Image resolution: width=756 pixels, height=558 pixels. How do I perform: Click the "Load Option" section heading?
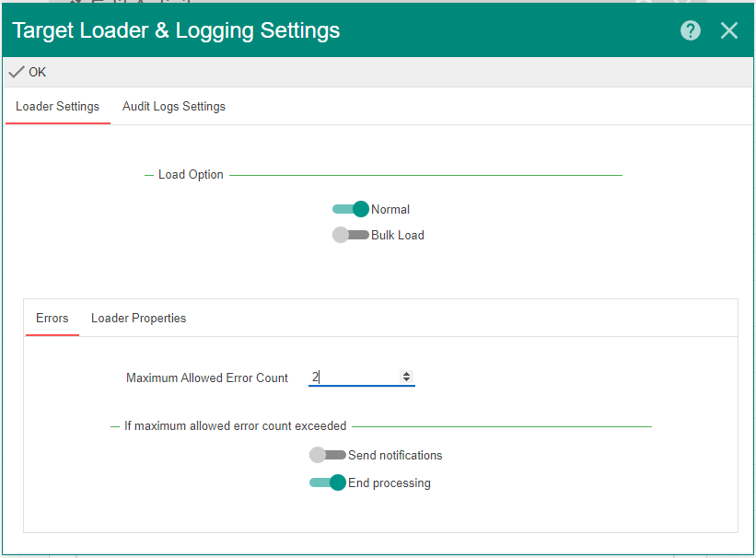(x=191, y=174)
